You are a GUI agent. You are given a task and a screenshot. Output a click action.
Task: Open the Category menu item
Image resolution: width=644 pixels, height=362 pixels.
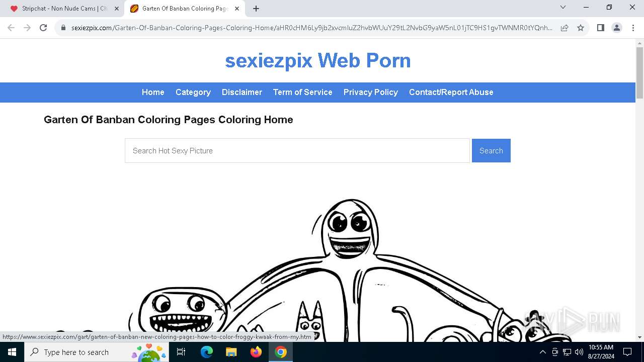193,92
